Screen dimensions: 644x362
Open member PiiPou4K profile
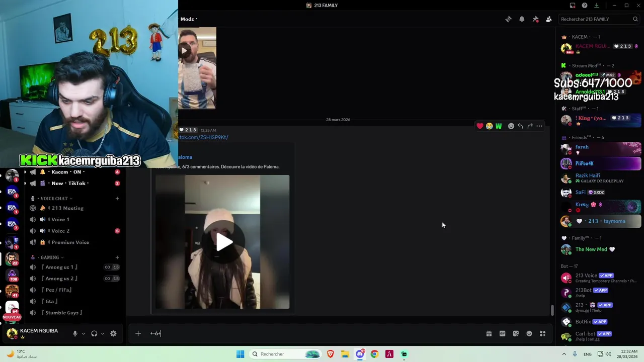coord(601,163)
